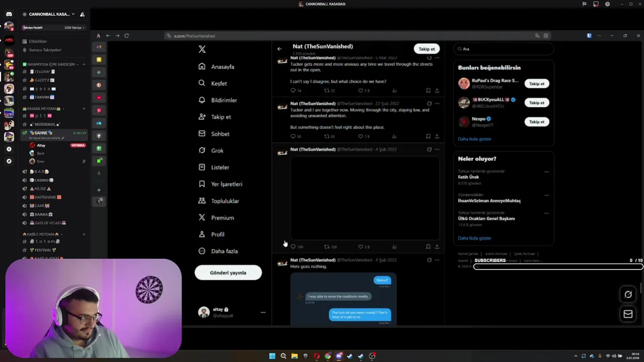
Task: Open Windows Start menu
Action: point(272,356)
